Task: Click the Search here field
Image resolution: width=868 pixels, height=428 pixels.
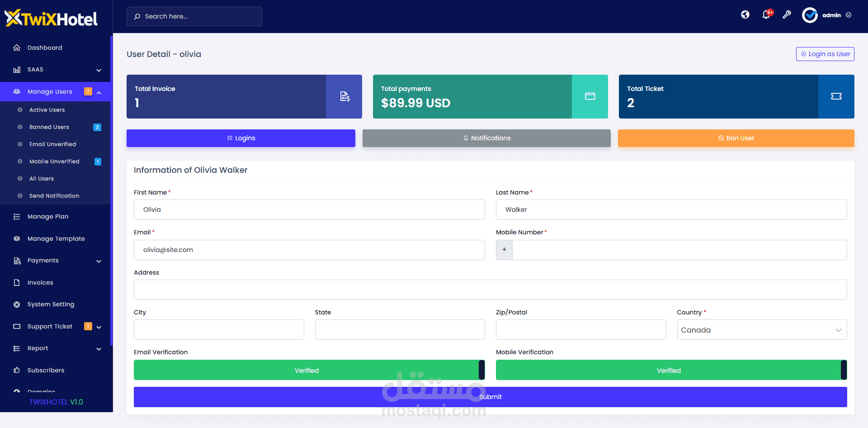Action: coord(194,16)
